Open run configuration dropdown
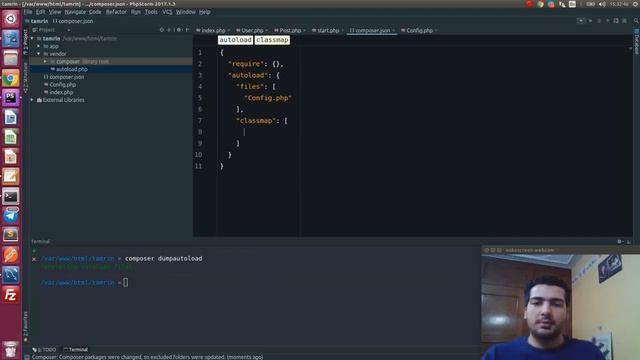640x360 pixels. [581, 20]
